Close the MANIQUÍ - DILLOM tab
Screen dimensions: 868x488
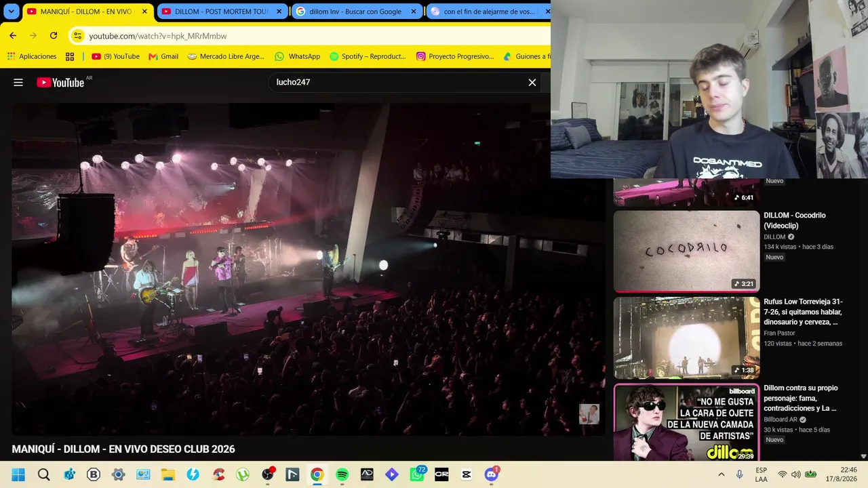(x=144, y=12)
